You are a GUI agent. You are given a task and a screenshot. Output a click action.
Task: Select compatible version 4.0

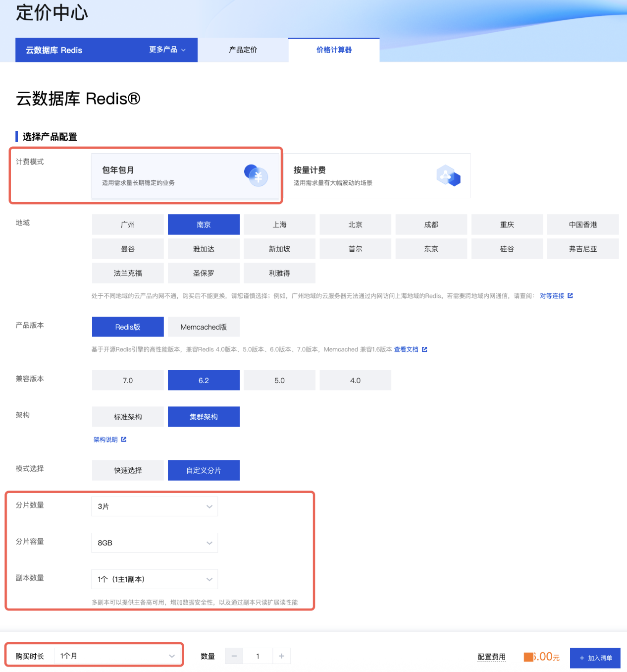pos(355,381)
